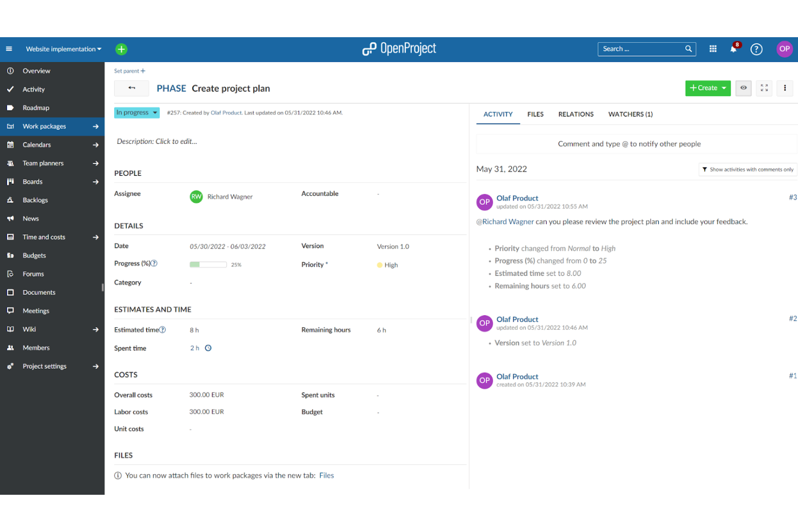Image resolution: width=798 pixels, height=532 pixels.
Task: Click the Spent time clock icon
Action: (x=209, y=348)
